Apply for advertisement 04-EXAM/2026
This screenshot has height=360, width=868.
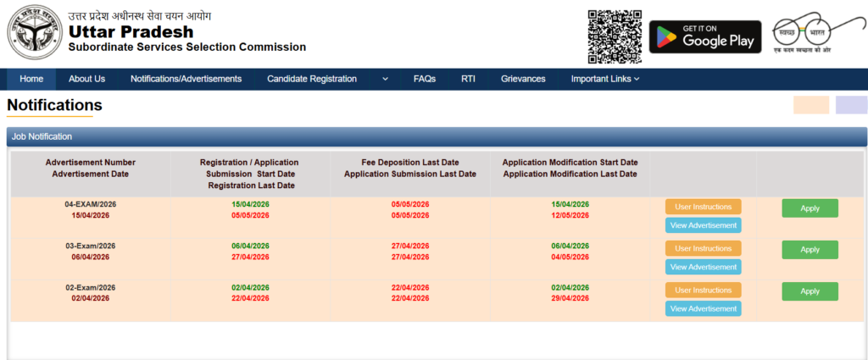[810, 208]
